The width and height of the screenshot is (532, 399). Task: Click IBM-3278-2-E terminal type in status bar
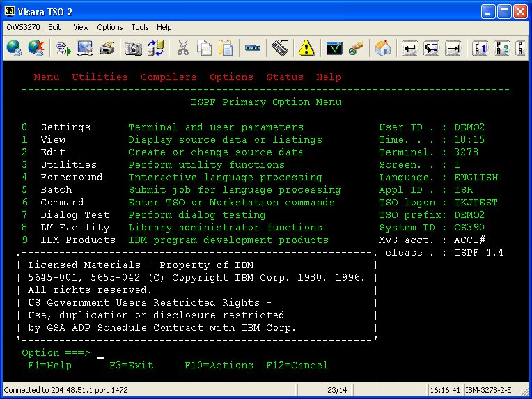click(488, 390)
